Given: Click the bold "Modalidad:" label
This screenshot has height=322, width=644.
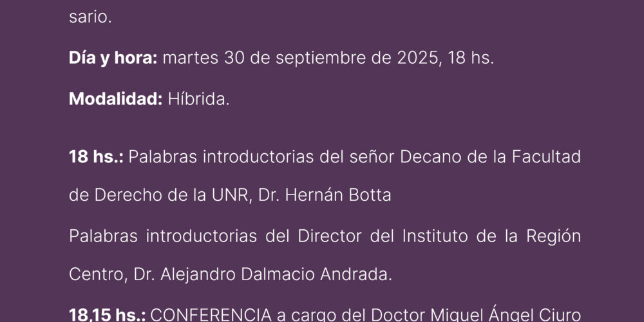Looking at the screenshot, I should (x=115, y=99).
